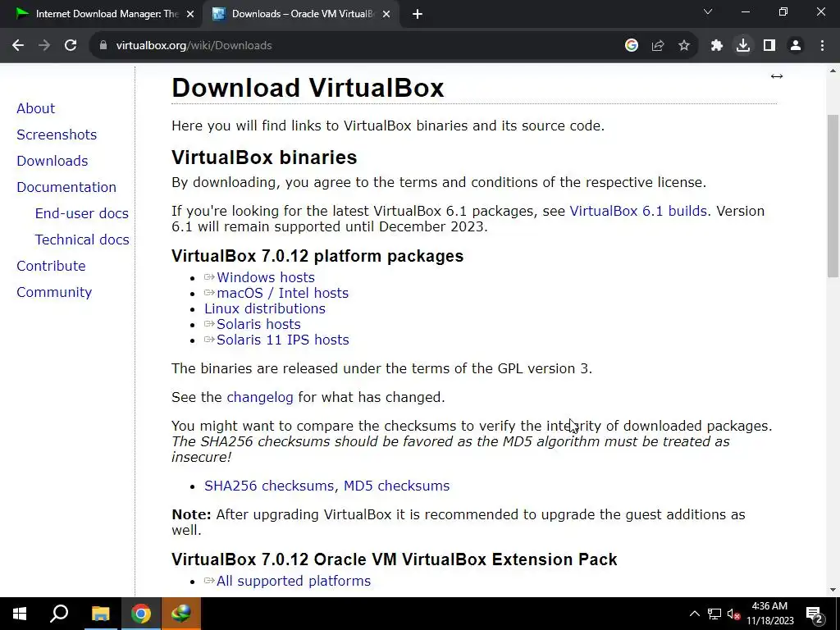The height and width of the screenshot is (630, 840).
Task: Open Technical docs in sidebar
Action: 82,240
